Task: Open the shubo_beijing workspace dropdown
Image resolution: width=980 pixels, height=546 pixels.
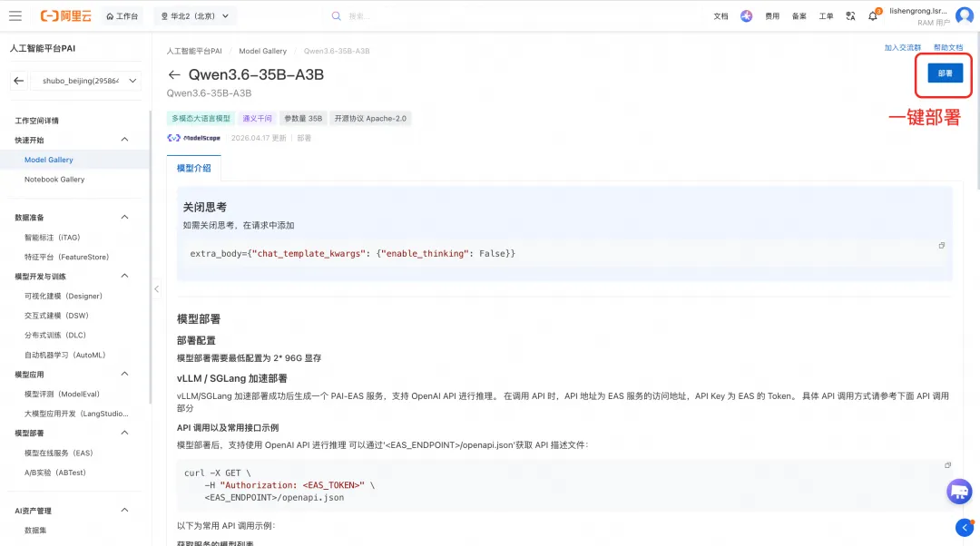Action: coord(86,81)
